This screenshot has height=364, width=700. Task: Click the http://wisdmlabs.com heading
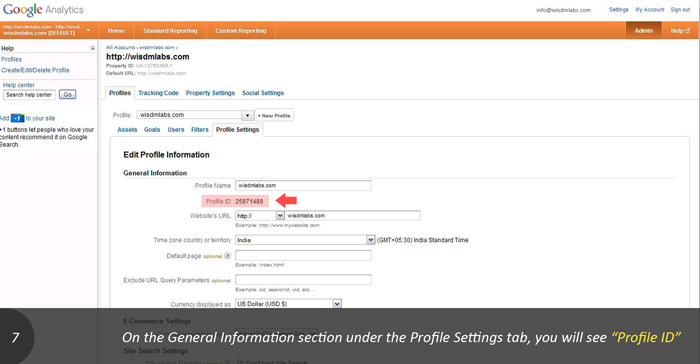[x=148, y=57]
